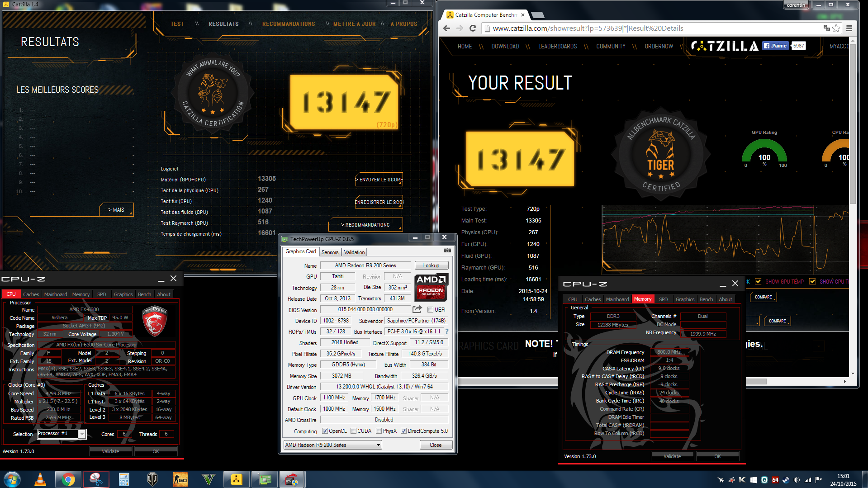Viewport: 868px width, 488px height.
Task: Open the Snipping Tool taskbar icon
Action: tap(96, 479)
